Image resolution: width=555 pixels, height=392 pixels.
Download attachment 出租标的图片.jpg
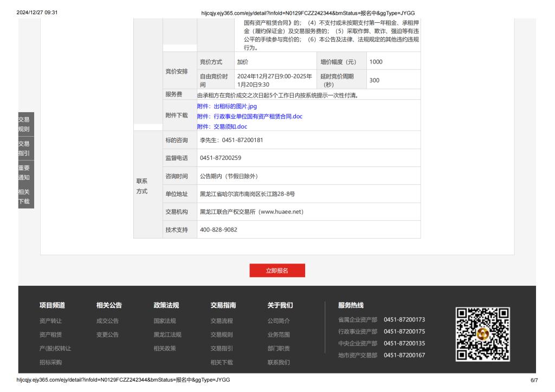pos(227,106)
